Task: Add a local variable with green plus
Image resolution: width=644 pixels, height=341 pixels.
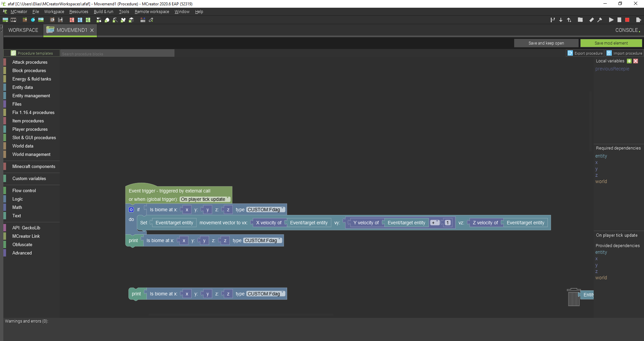Action: click(629, 61)
